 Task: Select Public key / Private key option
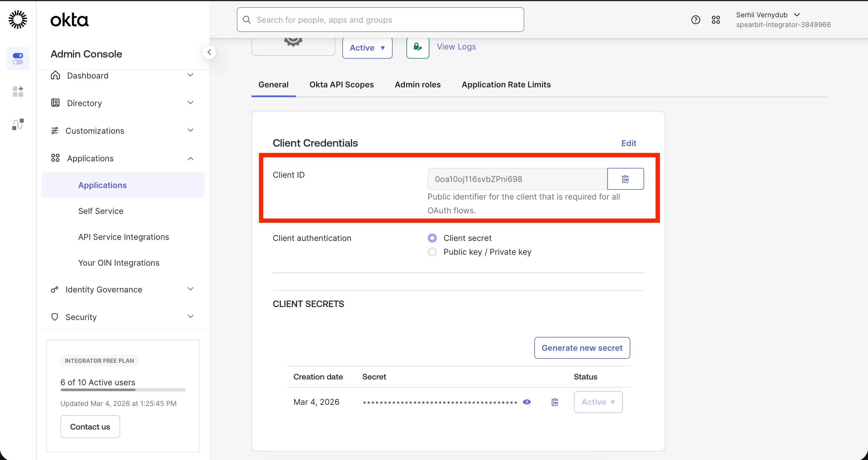pos(432,252)
